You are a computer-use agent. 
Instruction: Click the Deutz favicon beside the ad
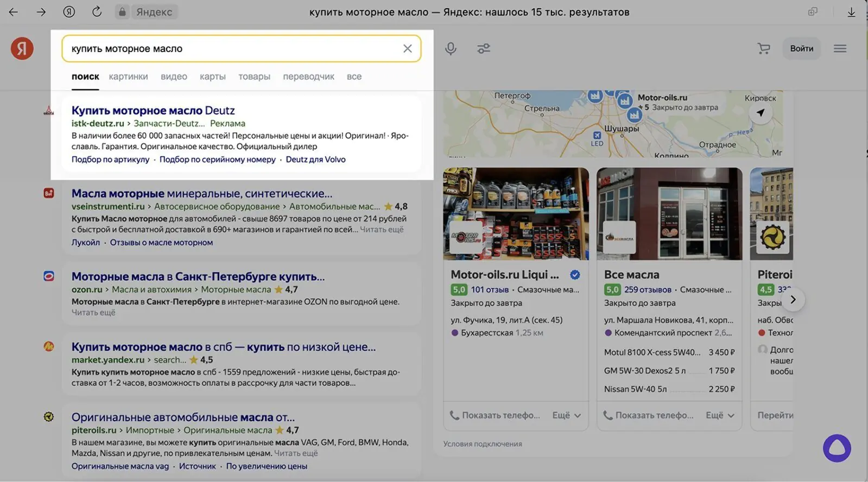coord(49,111)
